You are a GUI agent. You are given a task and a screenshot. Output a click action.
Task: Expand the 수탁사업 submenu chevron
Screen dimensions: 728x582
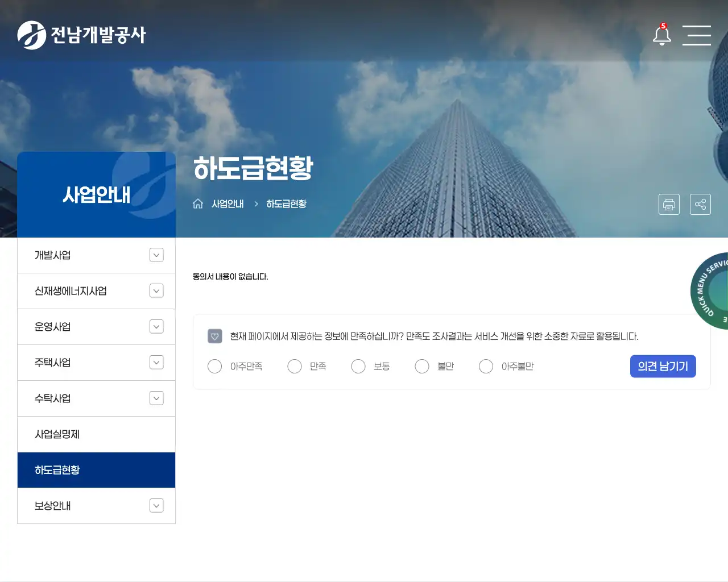pos(156,398)
